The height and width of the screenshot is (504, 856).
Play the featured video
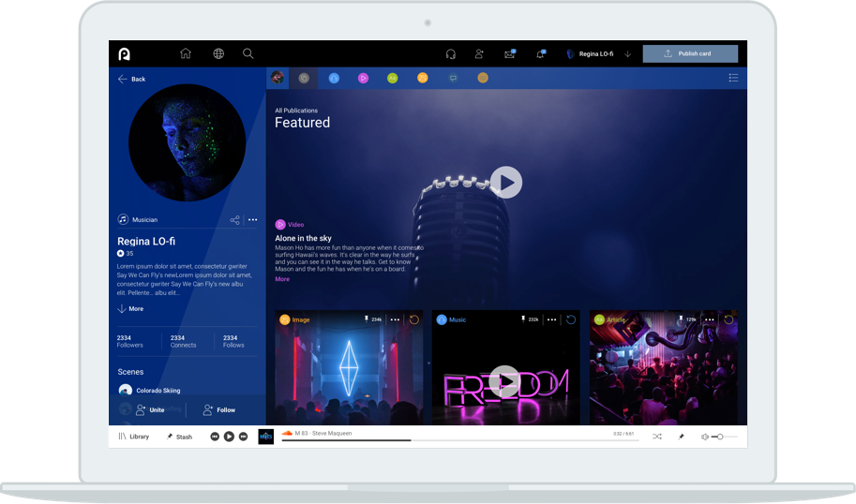(506, 182)
